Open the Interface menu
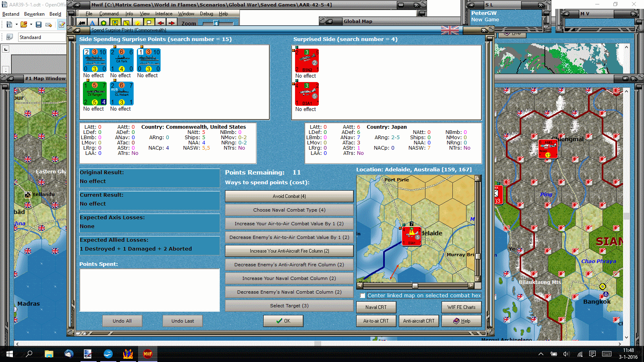The image size is (644, 362). 164,14
